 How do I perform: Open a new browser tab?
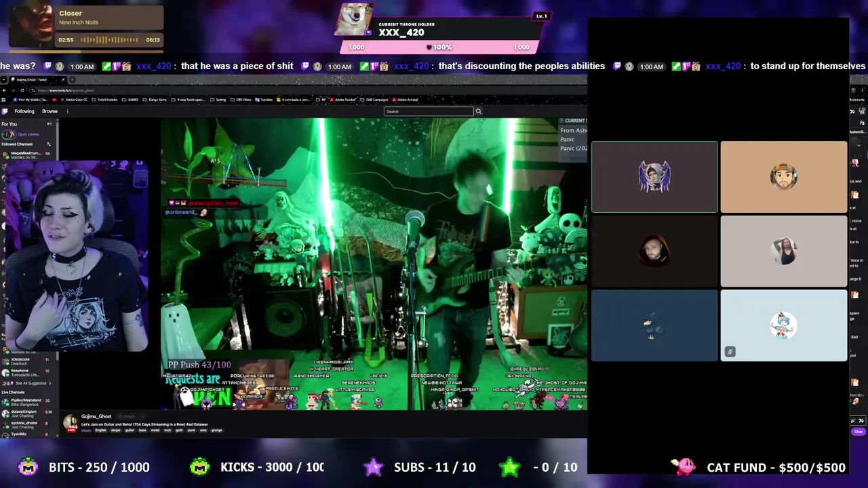72,80
